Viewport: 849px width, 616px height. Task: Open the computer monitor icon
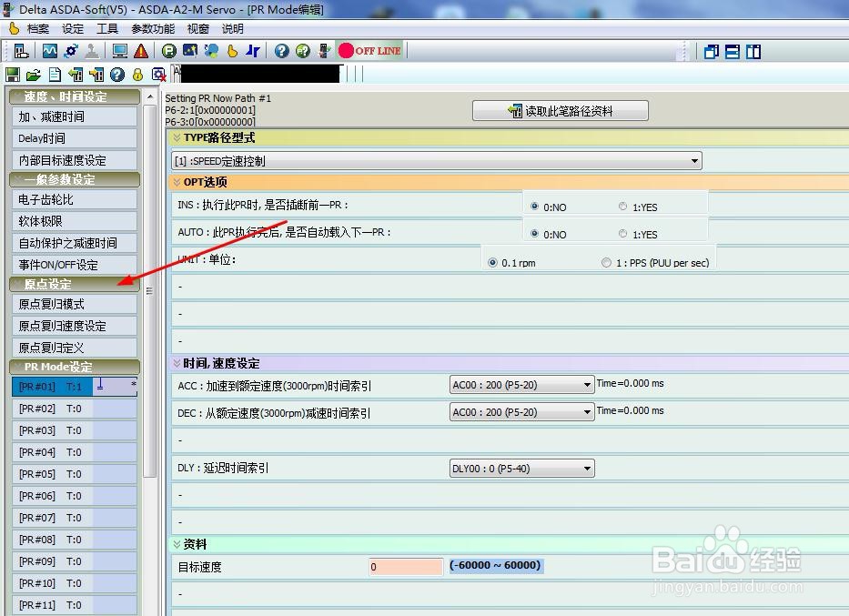[x=120, y=52]
